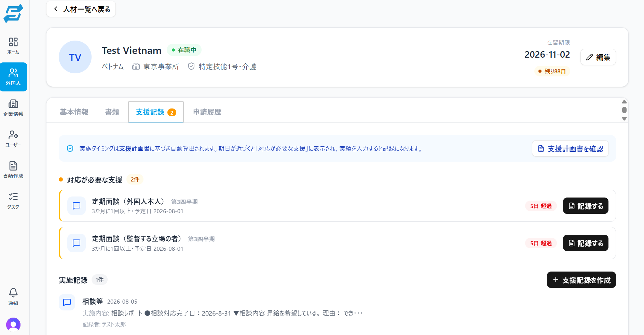644x335 pixels.
Task: Click the 対応が必要な支援 heading
Action: 95,180
